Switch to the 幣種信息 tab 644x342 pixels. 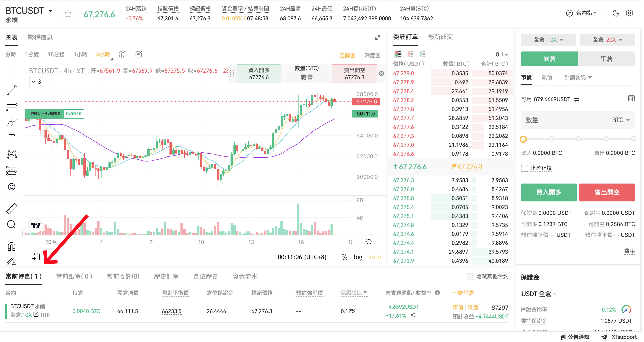pos(40,37)
